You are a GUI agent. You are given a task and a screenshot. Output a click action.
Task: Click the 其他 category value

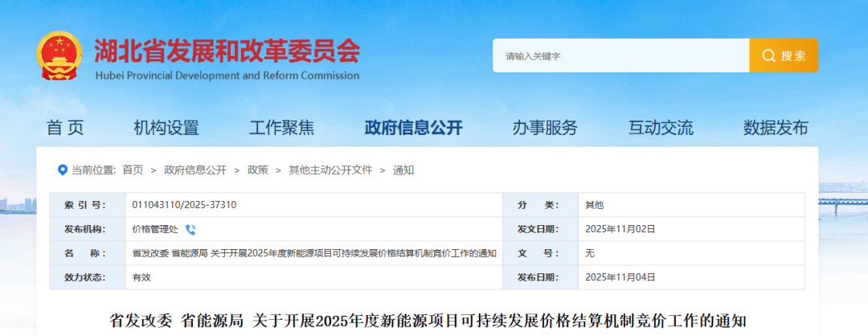(595, 205)
